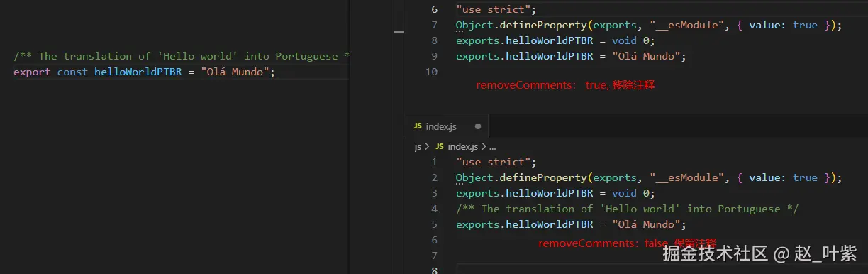This screenshot has height=274, width=868.
Task: Click the preserved comment on line 4 of the lower editor
Action: [628, 209]
